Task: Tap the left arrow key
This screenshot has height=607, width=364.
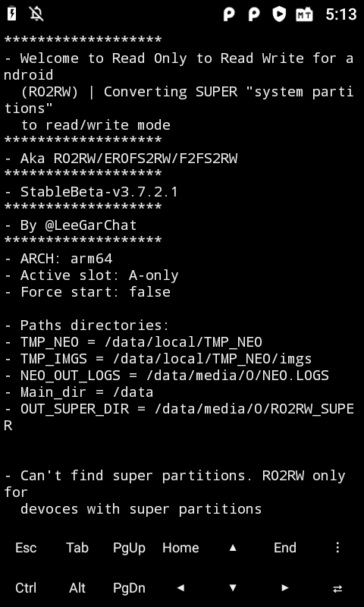Action: click(x=180, y=588)
